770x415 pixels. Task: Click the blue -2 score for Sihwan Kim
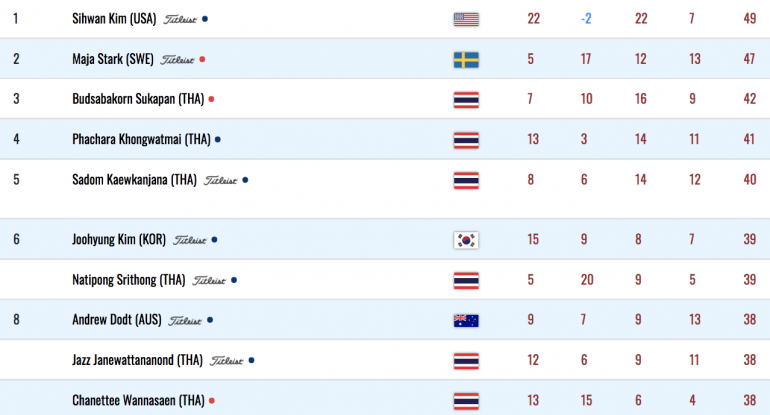586,19
